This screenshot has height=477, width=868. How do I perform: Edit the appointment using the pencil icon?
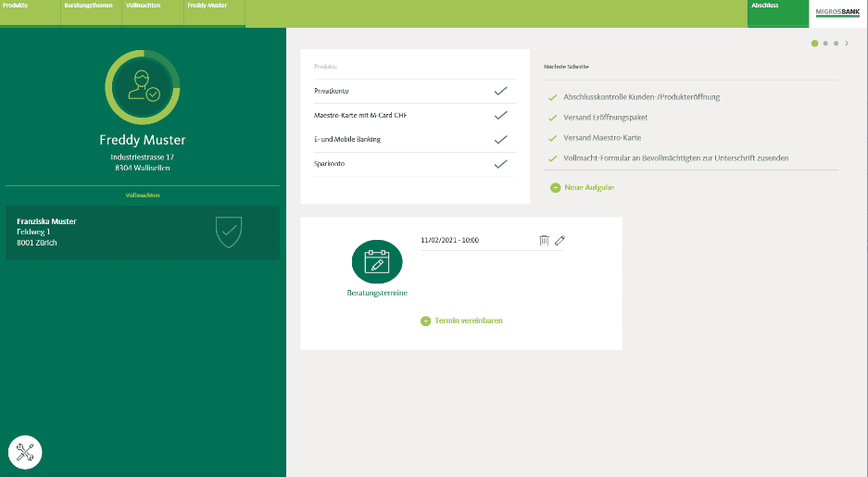click(x=560, y=241)
